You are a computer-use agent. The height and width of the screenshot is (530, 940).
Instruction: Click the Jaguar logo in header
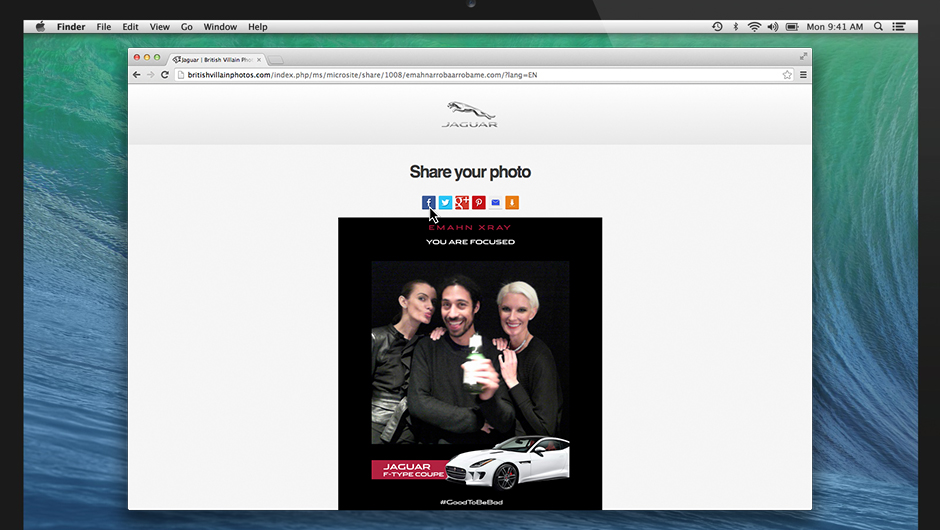pos(470,115)
